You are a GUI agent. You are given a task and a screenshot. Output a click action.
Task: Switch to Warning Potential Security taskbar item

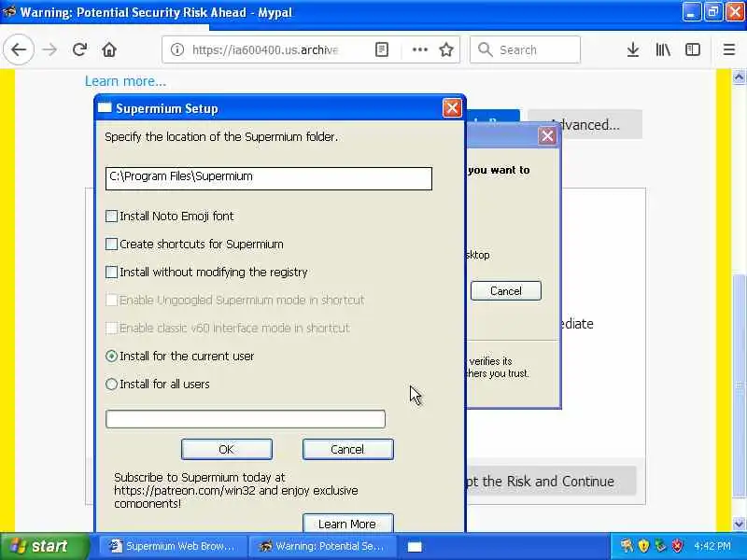point(322,546)
